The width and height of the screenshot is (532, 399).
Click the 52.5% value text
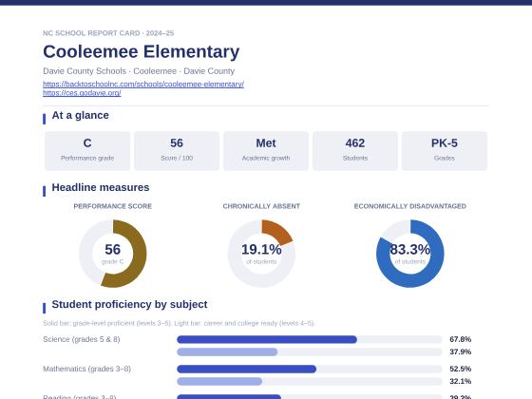(x=460, y=369)
